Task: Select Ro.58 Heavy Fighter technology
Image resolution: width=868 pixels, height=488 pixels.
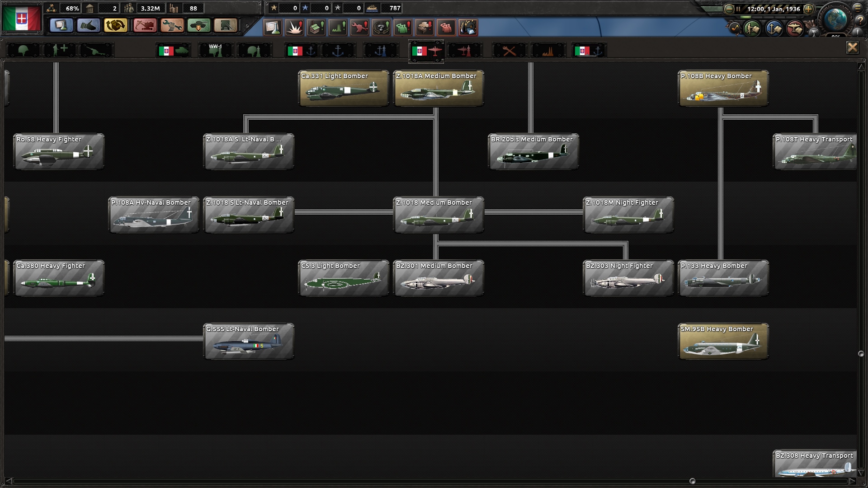Action: click(x=59, y=151)
